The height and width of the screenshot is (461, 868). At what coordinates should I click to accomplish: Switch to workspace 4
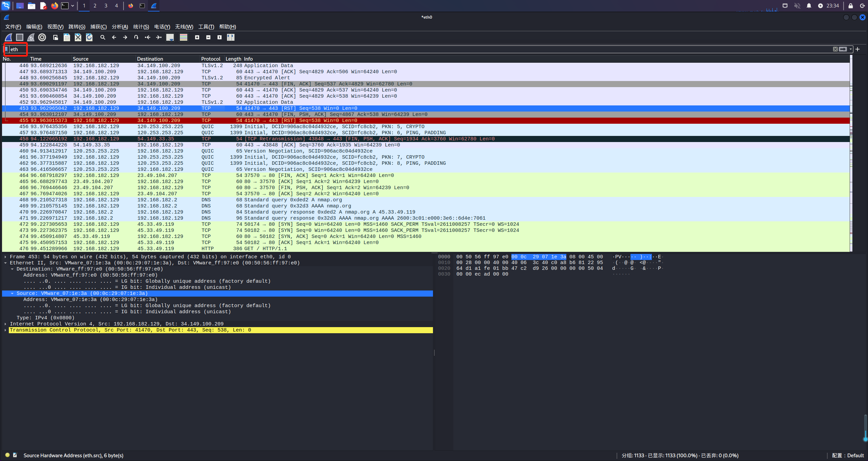pyautogui.click(x=116, y=5)
